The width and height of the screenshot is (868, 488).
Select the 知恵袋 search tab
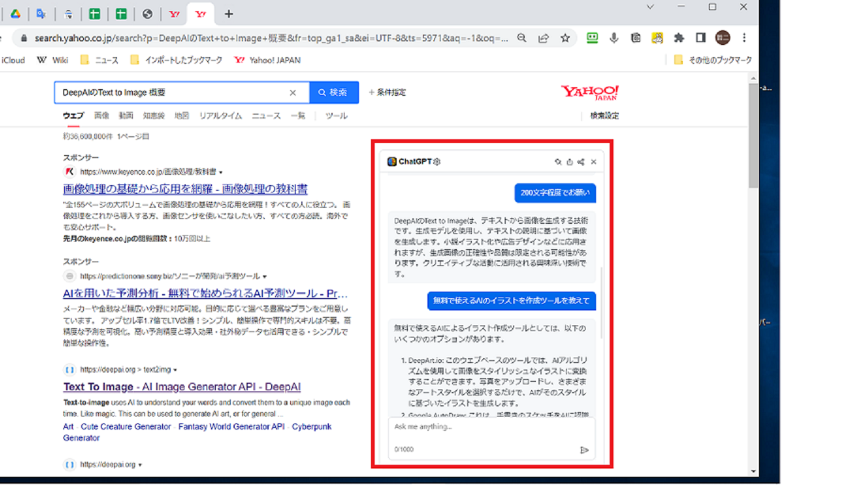coord(154,116)
